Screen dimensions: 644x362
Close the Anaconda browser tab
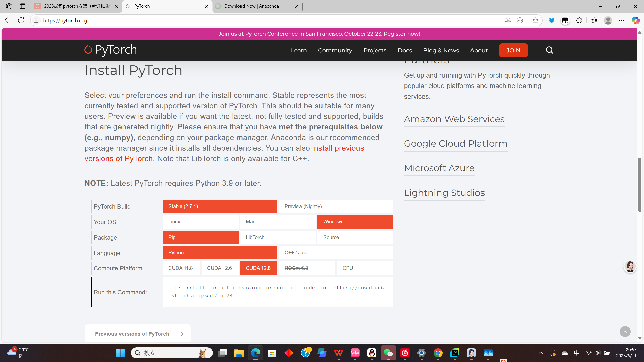tap(297, 6)
